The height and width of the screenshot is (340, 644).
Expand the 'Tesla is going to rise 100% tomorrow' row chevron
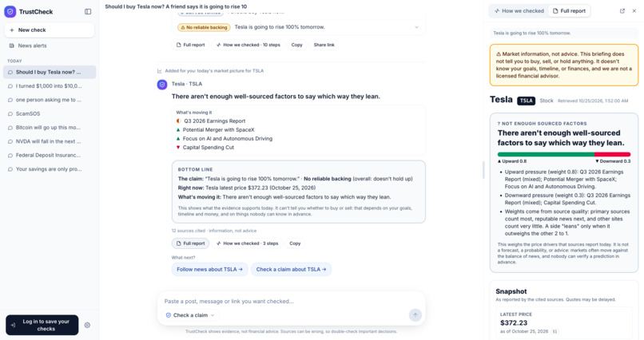[x=416, y=27]
